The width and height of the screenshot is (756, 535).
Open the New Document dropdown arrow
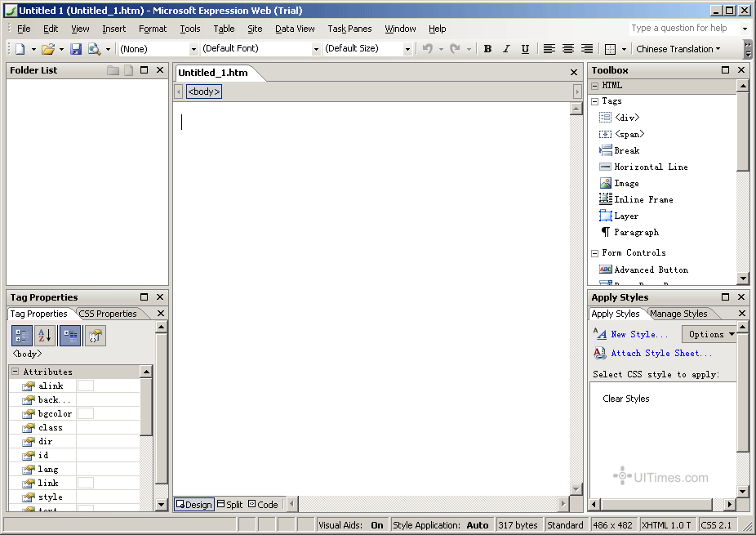33,49
